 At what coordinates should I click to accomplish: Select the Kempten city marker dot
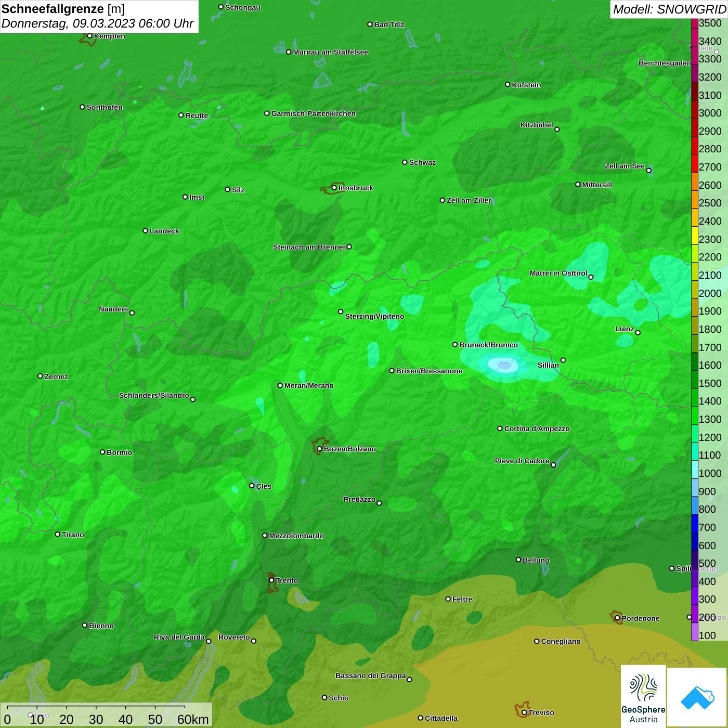point(89,36)
